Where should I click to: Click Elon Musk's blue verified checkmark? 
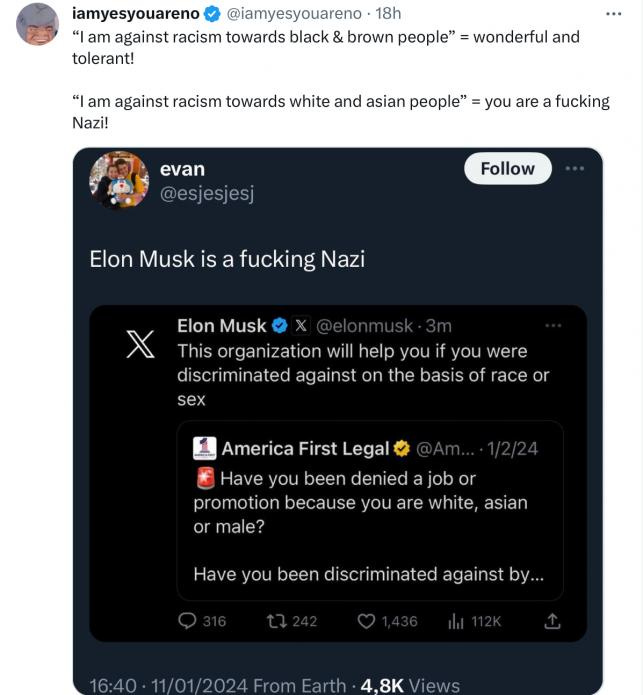point(279,325)
